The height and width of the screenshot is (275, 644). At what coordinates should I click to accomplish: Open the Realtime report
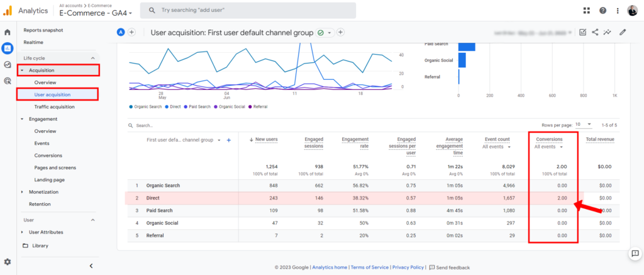pyautogui.click(x=33, y=42)
